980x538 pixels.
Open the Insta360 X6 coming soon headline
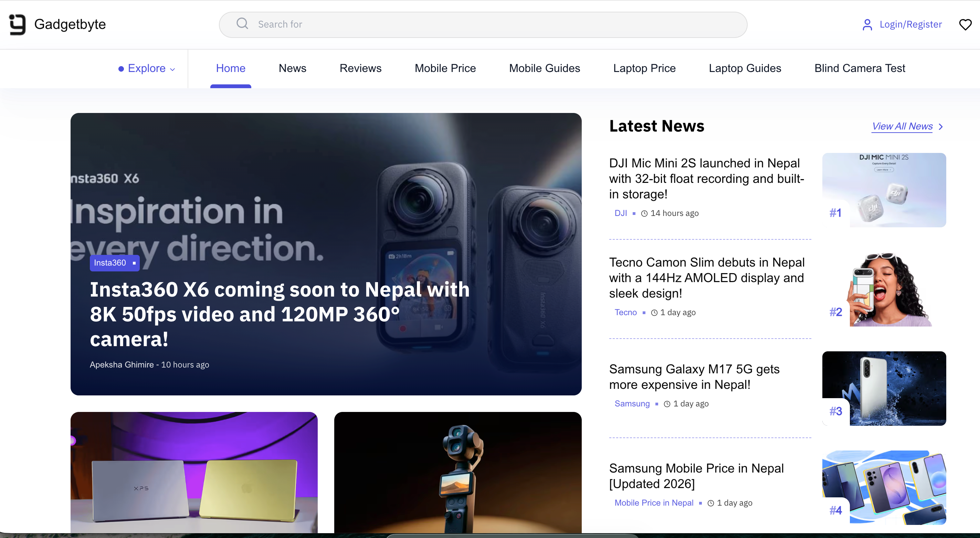(x=280, y=314)
